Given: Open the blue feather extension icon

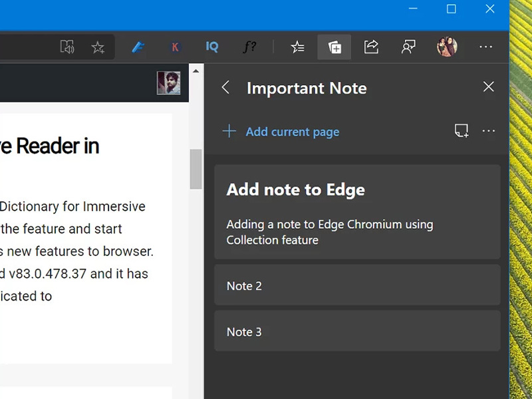Looking at the screenshot, I should point(138,47).
